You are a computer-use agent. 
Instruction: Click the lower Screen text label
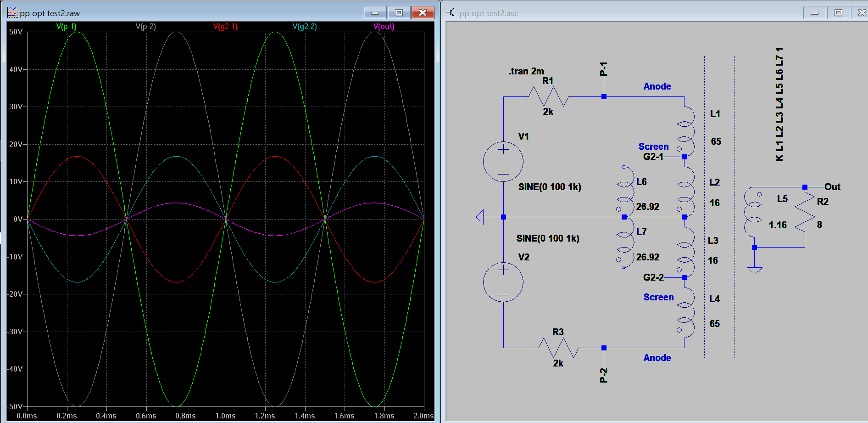click(658, 297)
